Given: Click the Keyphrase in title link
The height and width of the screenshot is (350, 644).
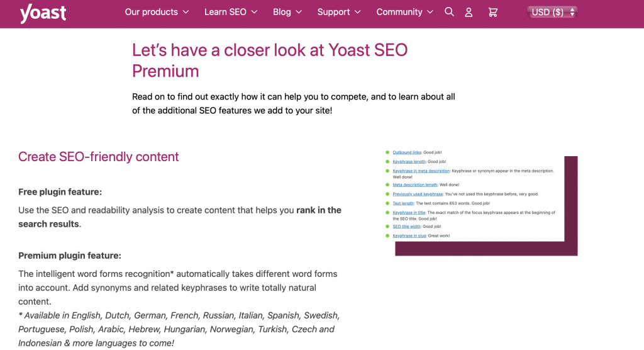Looking at the screenshot, I should pyautogui.click(x=409, y=213).
